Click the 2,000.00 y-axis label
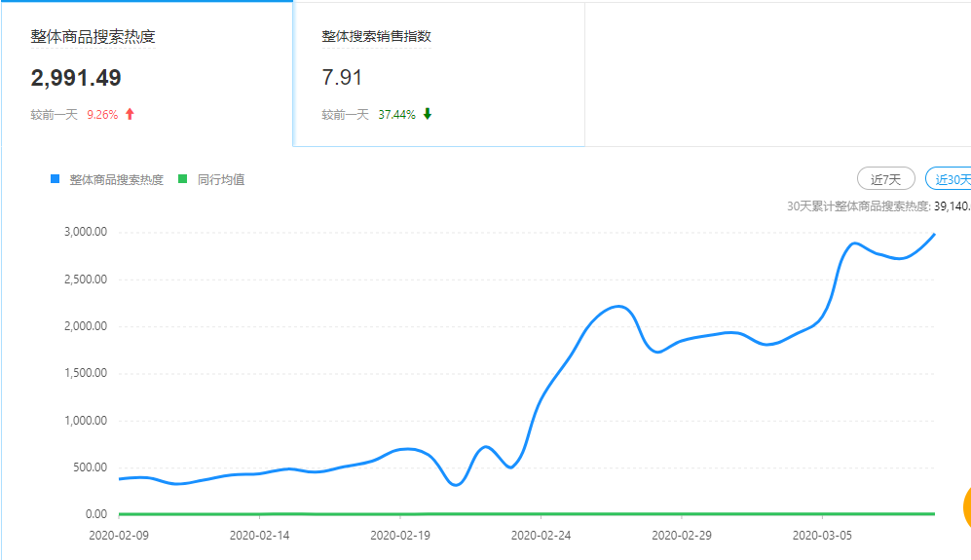This screenshot has width=971, height=560. coord(86,326)
